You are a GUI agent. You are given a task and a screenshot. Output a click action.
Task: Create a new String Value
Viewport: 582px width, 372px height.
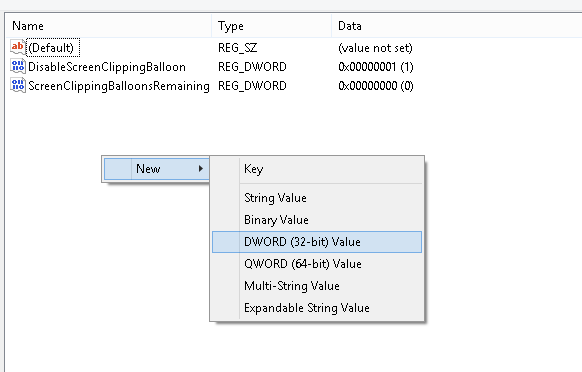(x=317, y=198)
